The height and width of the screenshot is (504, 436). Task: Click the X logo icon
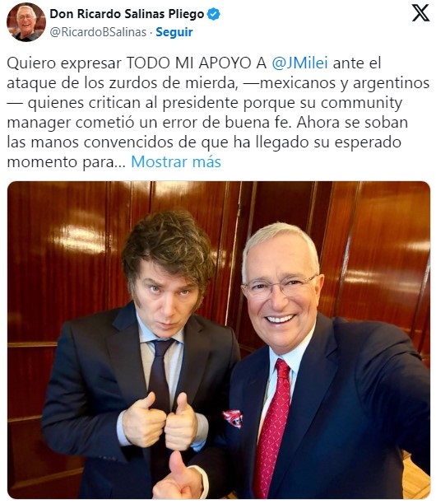pyautogui.click(x=420, y=13)
